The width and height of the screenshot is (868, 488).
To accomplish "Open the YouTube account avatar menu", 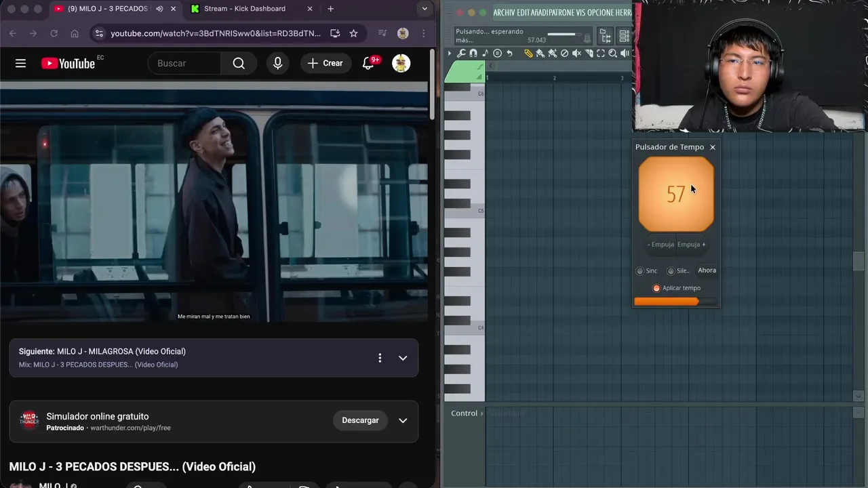I will point(401,63).
